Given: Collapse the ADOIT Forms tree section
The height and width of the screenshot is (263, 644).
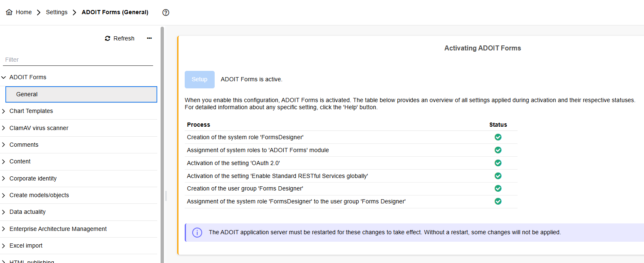Looking at the screenshot, I should 4,77.
